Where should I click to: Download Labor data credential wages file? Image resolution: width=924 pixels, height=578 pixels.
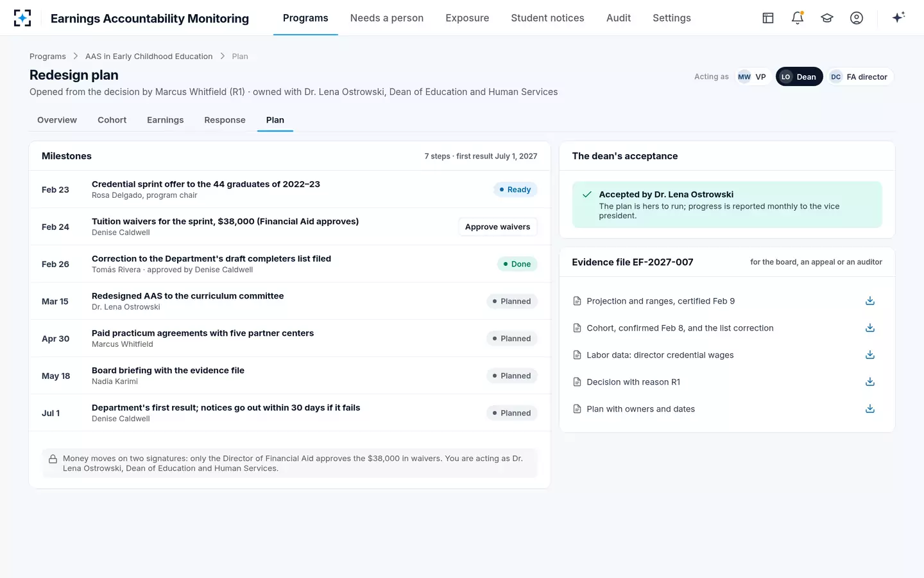[x=870, y=355]
